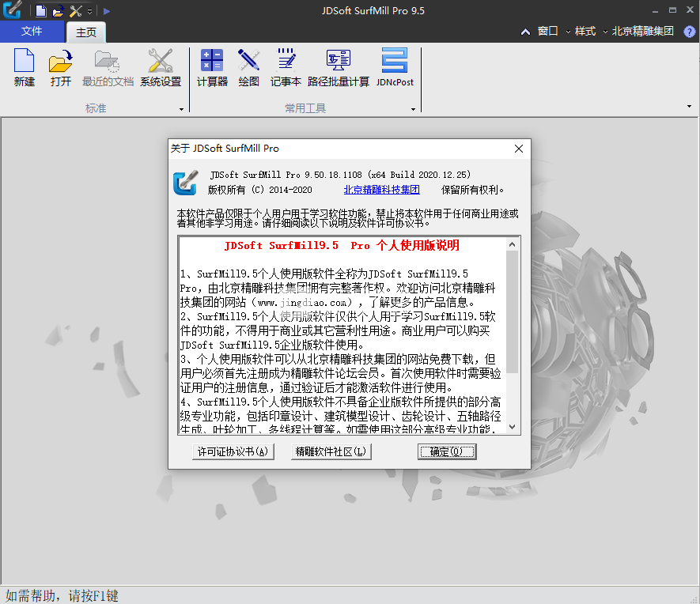
Task: Open 系统设置 system settings
Action: (161, 68)
